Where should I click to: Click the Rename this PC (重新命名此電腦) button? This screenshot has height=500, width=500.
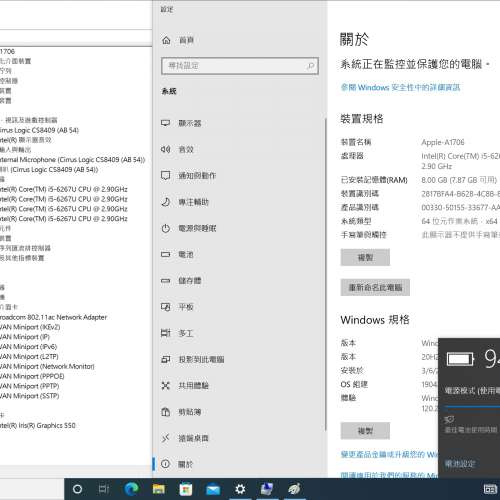(x=375, y=287)
